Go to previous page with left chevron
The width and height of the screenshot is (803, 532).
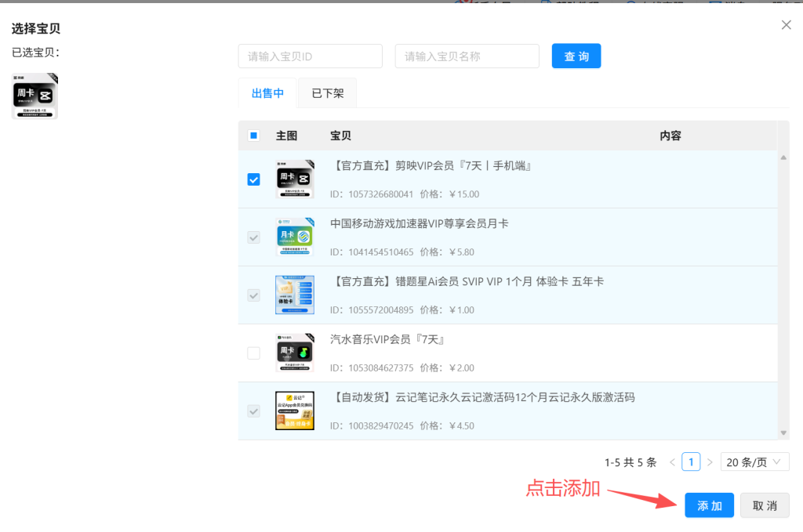point(672,462)
